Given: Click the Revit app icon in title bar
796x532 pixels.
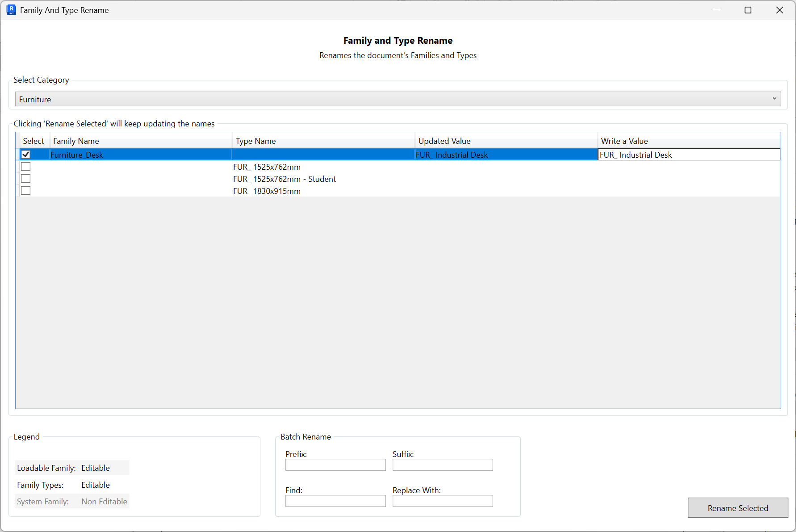Looking at the screenshot, I should [x=11, y=10].
